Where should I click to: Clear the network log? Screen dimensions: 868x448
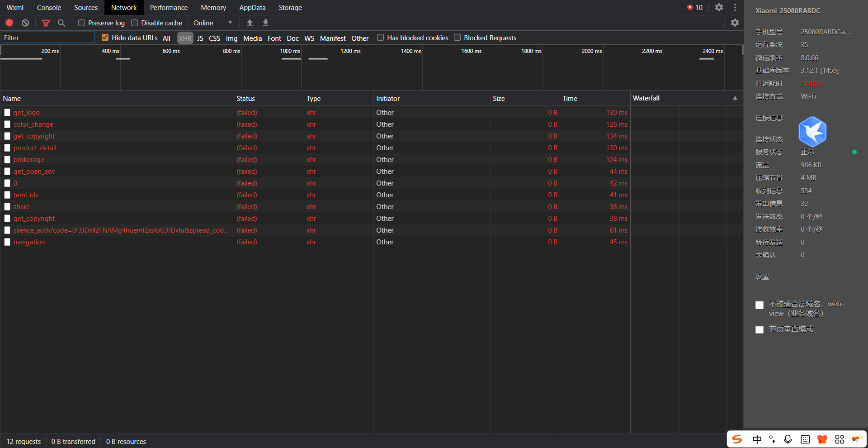(25, 23)
